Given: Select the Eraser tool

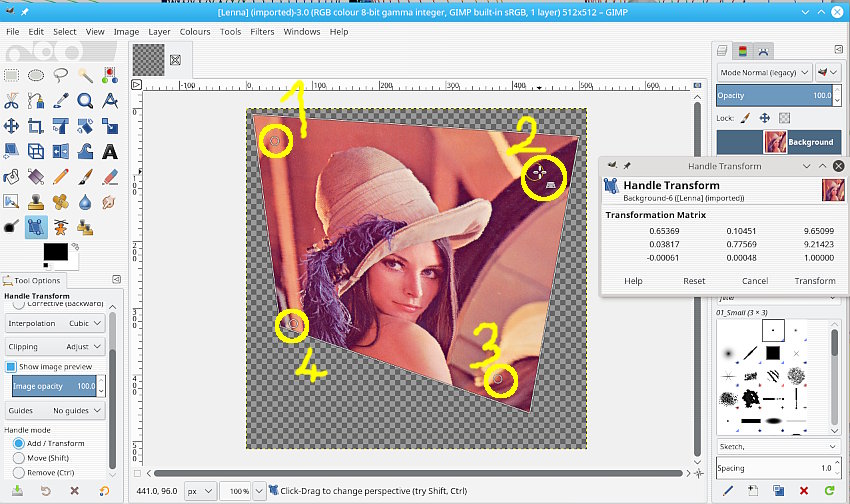Looking at the screenshot, I should 110,176.
